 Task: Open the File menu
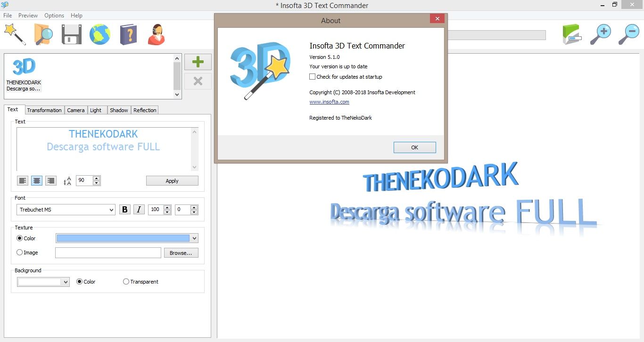[8, 16]
